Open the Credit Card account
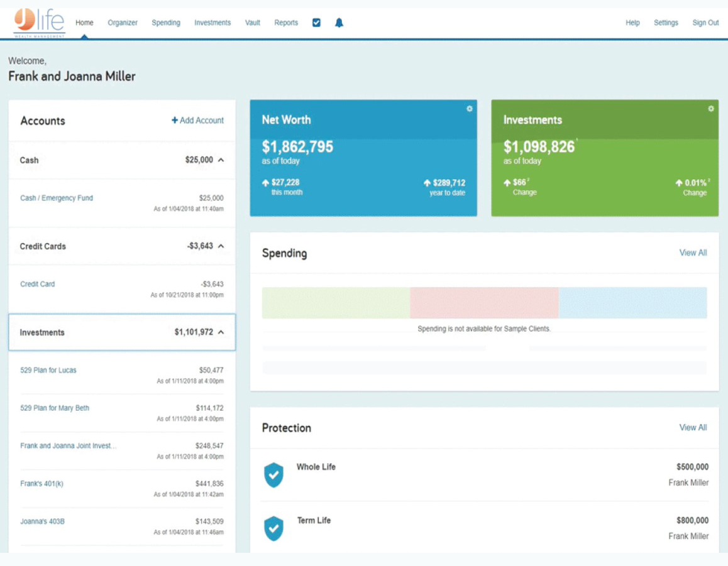This screenshot has height=566, width=728. (x=38, y=284)
